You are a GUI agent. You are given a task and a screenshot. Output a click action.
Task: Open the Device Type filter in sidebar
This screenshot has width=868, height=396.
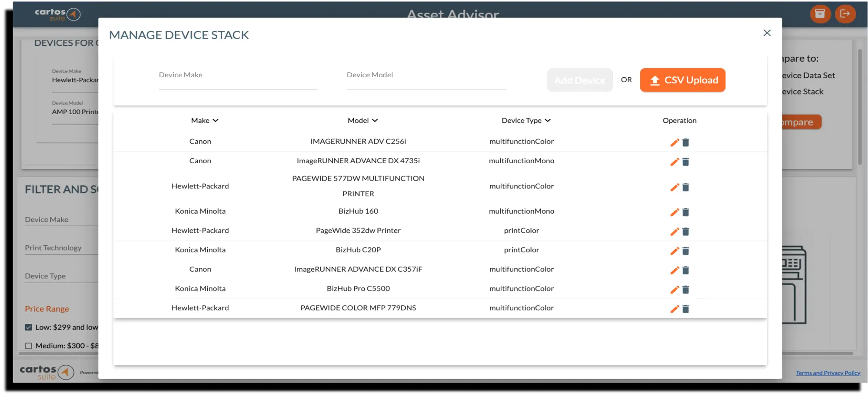61,276
